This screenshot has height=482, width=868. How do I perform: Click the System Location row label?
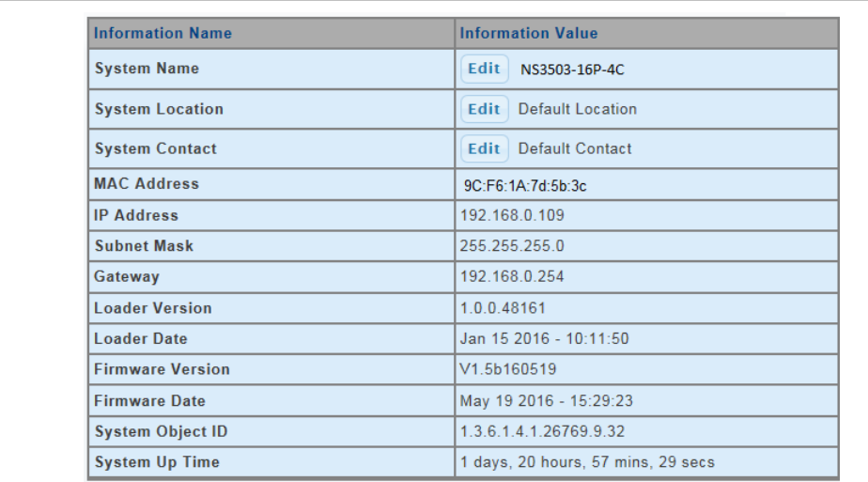tap(159, 109)
